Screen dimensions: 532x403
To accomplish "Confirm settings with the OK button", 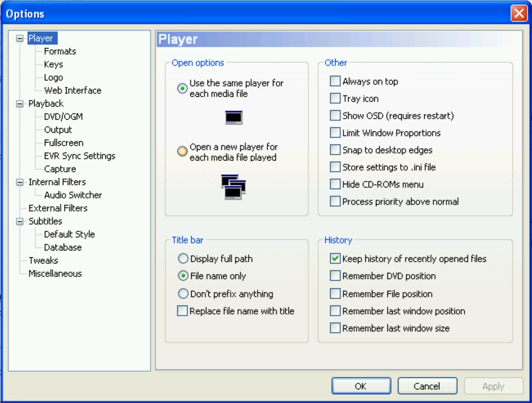I will (x=361, y=386).
